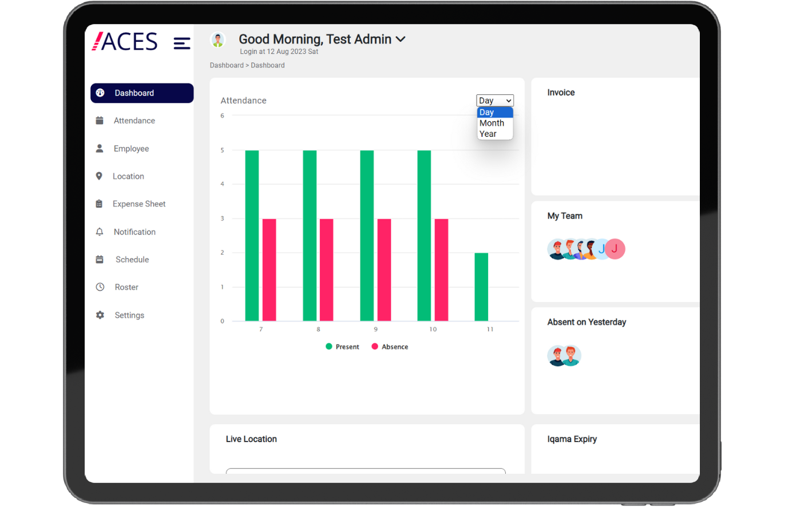The width and height of the screenshot is (812, 515).
Task: Click the clock icon next to Roster
Action: (x=100, y=287)
